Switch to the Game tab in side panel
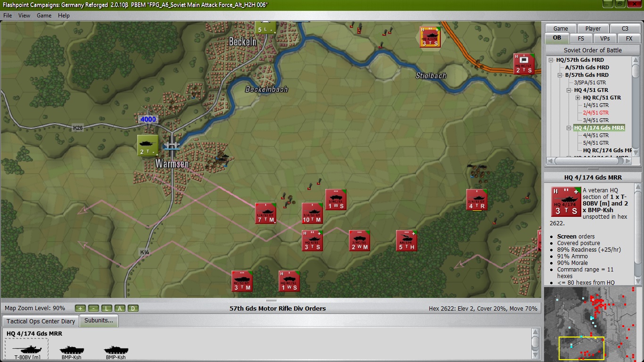The width and height of the screenshot is (644, 362). tap(561, 28)
